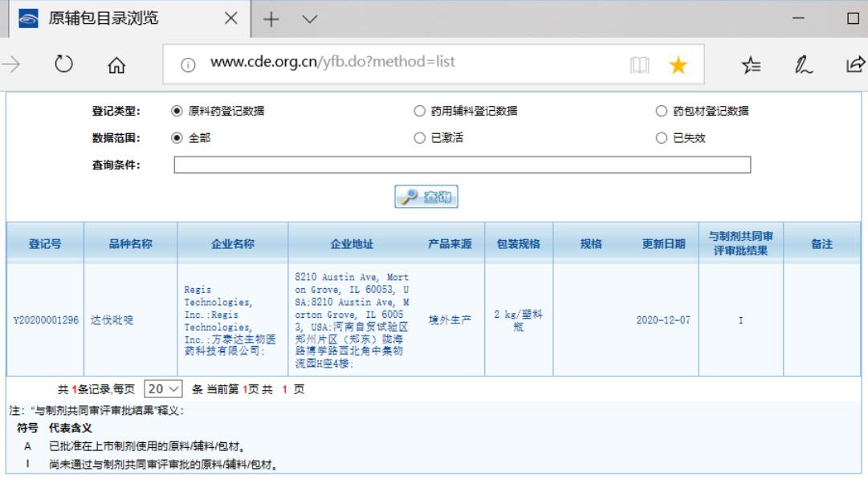The height and width of the screenshot is (480, 868).
Task: Expand the tab list chevron
Action: click(308, 18)
